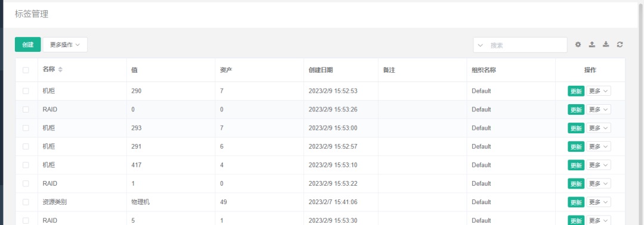Click the date 2023/2/9 15:53:10
Screen dimensions: 644x225
tap(333, 165)
